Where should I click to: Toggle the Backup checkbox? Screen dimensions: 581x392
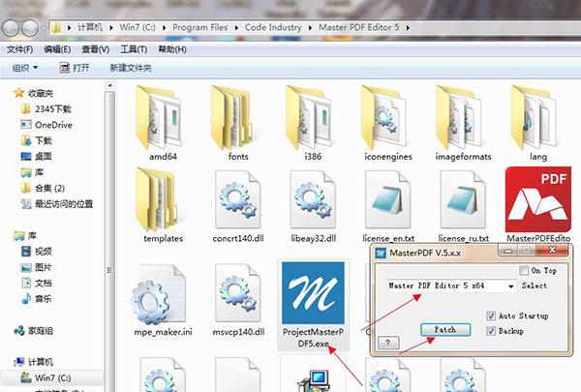491,331
